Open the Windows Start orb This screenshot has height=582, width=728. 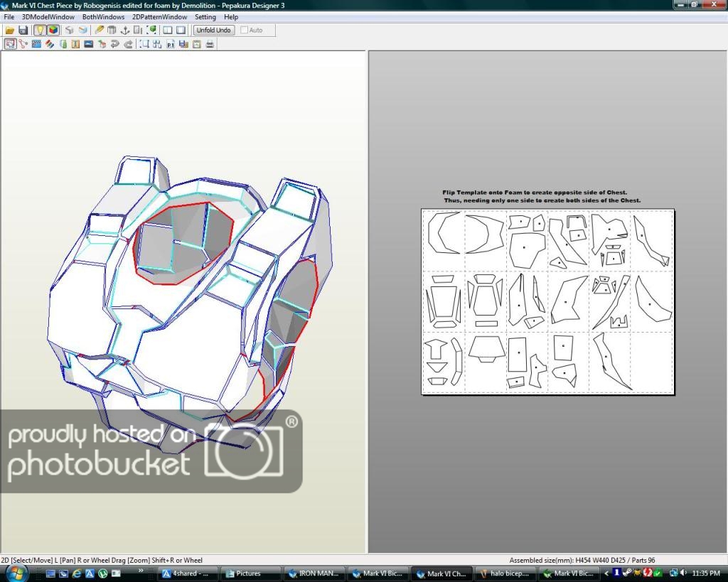[x=16, y=573]
